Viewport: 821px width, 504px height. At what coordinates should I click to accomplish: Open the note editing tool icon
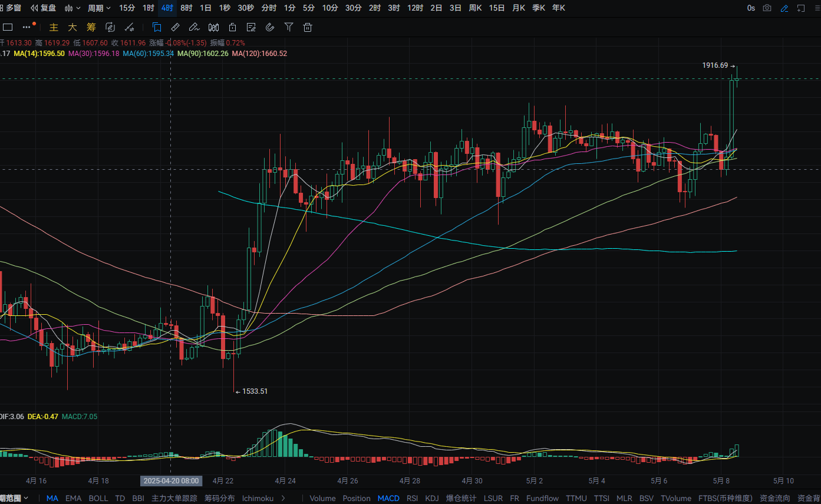point(251,27)
